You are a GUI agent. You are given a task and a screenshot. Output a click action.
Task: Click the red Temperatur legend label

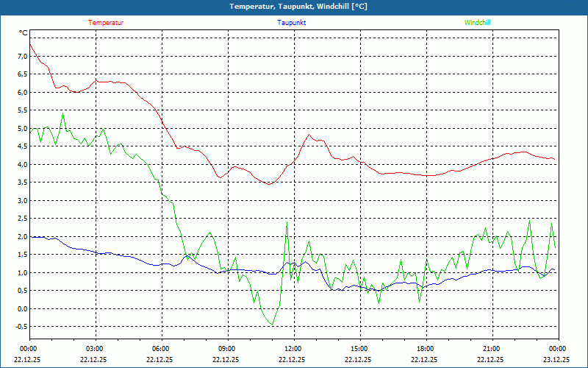coord(106,23)
